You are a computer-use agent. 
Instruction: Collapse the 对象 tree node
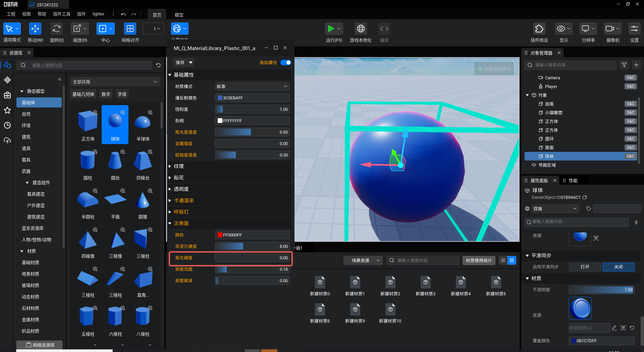coord(527,95)
